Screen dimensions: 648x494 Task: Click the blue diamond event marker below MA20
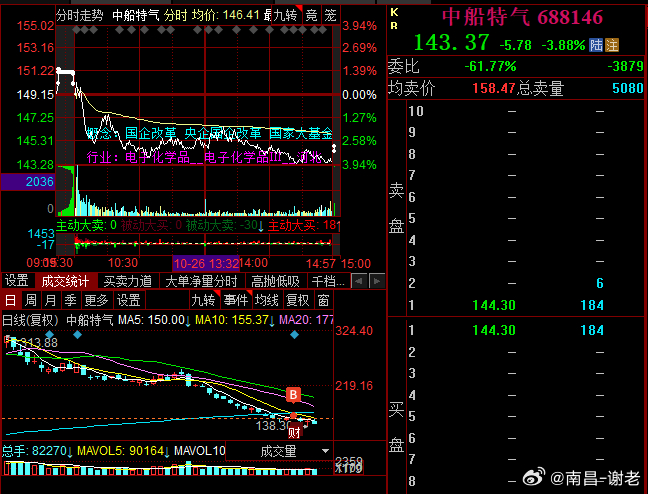pos(294,334)
